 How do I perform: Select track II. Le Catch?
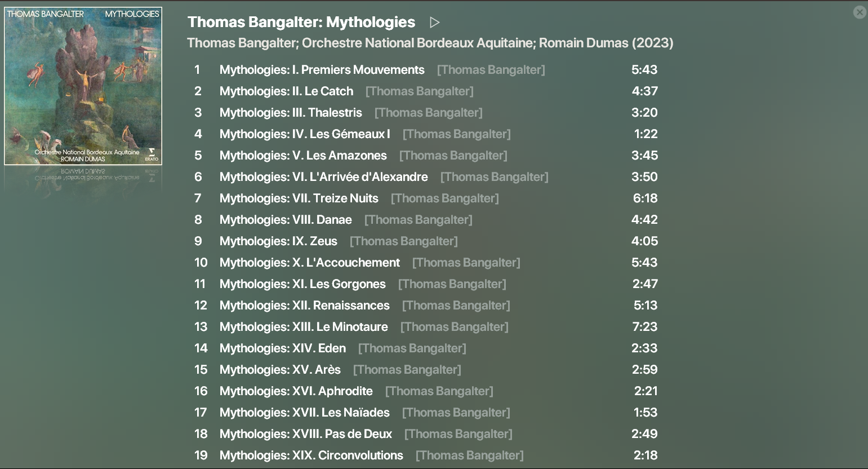pos(286,91)
